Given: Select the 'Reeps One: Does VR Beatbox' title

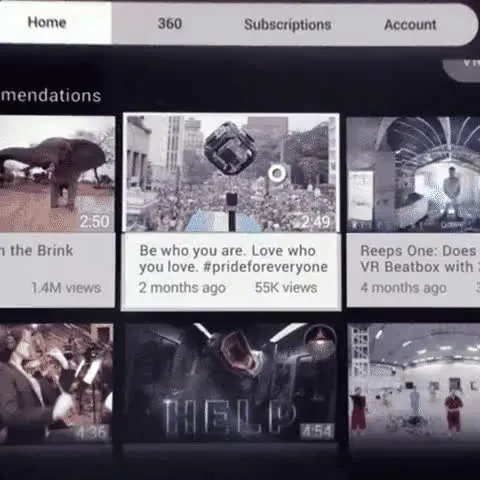Looking at the screenshot, I should point(419,259).
